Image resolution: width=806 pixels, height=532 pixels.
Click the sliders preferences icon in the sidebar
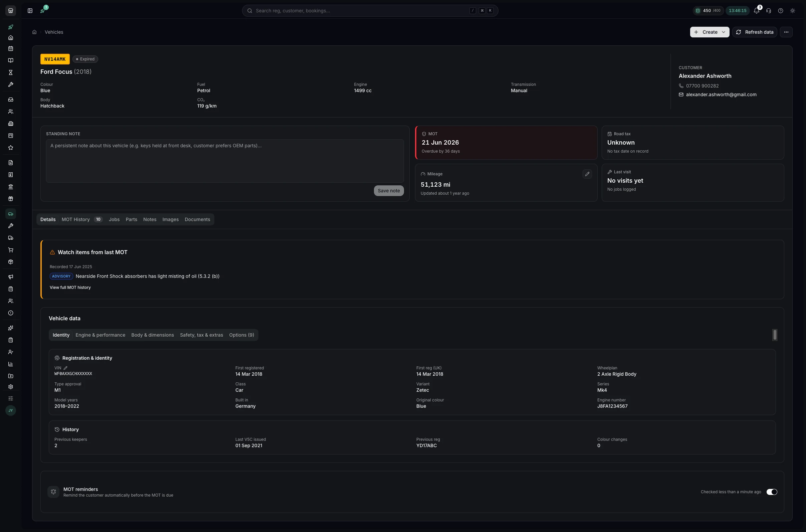point(10,398)
